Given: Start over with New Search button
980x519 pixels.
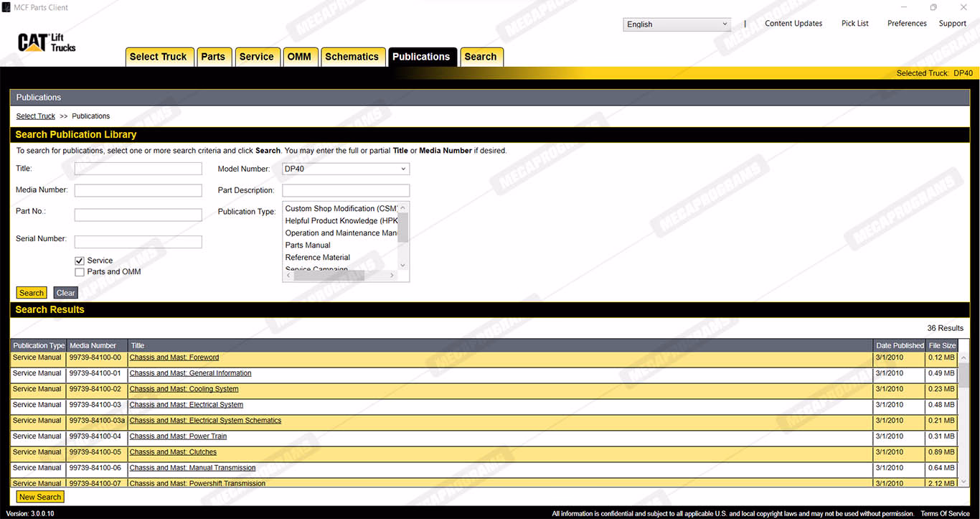Looking at the screenshot, I should click(40, 497).
